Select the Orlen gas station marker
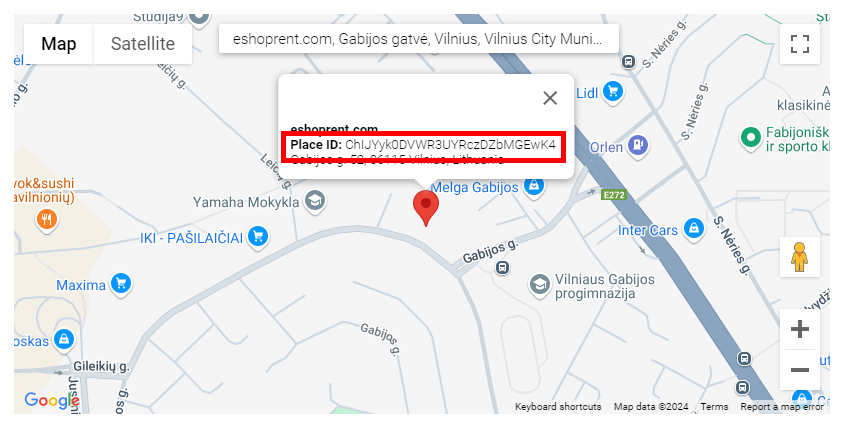The height and width of the screenshot is (429, 850). click(x=638, y=145)
